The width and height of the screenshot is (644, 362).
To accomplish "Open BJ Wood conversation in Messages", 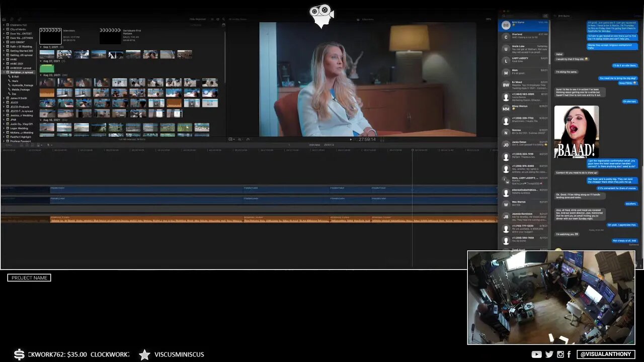I will (x=524, y=84).
